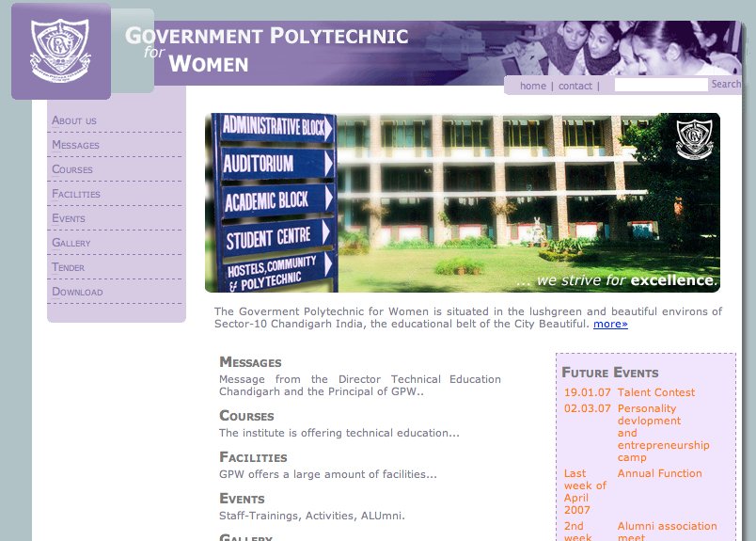Click Download in the sidebar menu
The height and width of the screenshot is (541, 756).
click(x=77, y=292)
